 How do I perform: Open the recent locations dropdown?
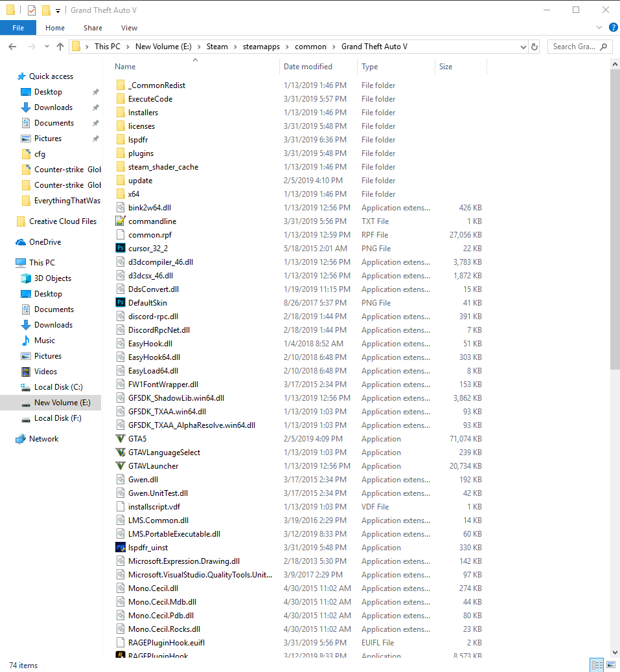tap(47, 47)
